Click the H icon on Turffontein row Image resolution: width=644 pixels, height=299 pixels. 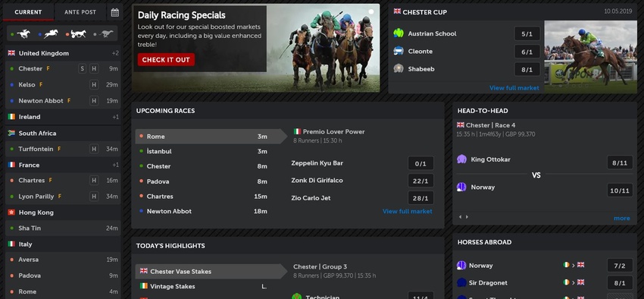94,149
